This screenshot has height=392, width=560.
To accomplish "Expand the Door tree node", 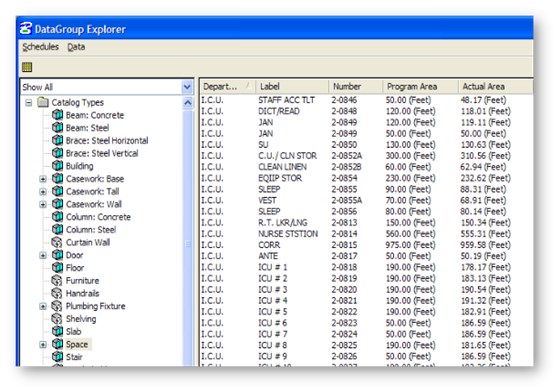I will [43, 255].
